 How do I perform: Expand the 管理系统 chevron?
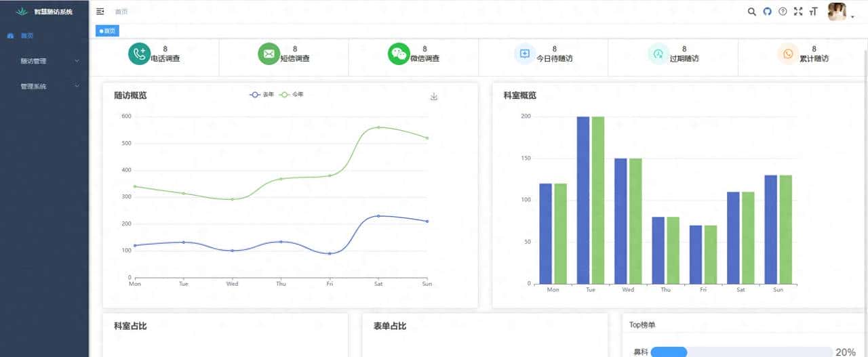[x=77, y=87]
